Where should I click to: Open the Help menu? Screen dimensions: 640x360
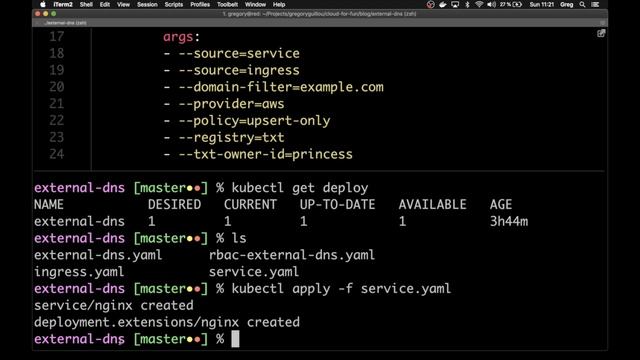279,4
